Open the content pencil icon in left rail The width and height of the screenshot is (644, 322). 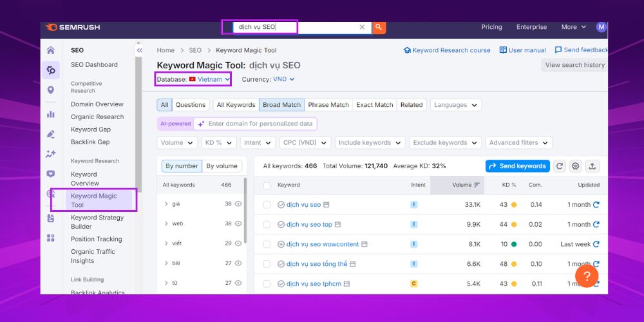50,135
